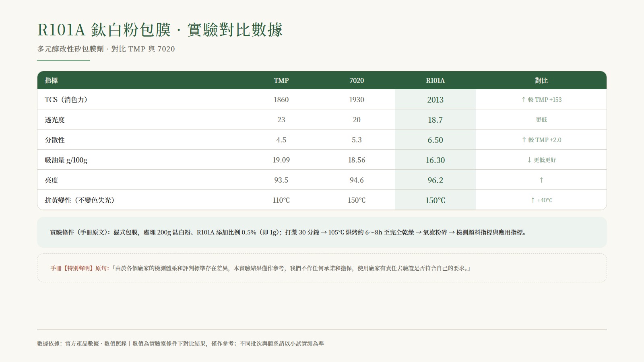Click 7020 value '1930'
The height and width of the screenshot is (362, 644).
(x=357, y=100)
